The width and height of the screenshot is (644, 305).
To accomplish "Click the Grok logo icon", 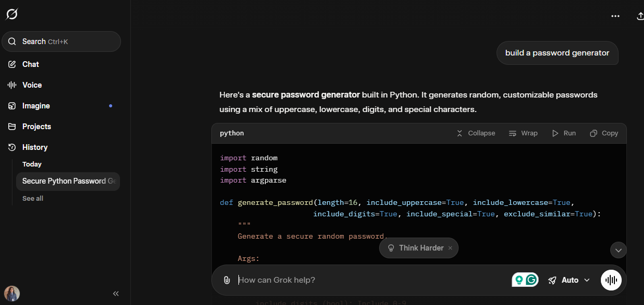I will point(12,14).
